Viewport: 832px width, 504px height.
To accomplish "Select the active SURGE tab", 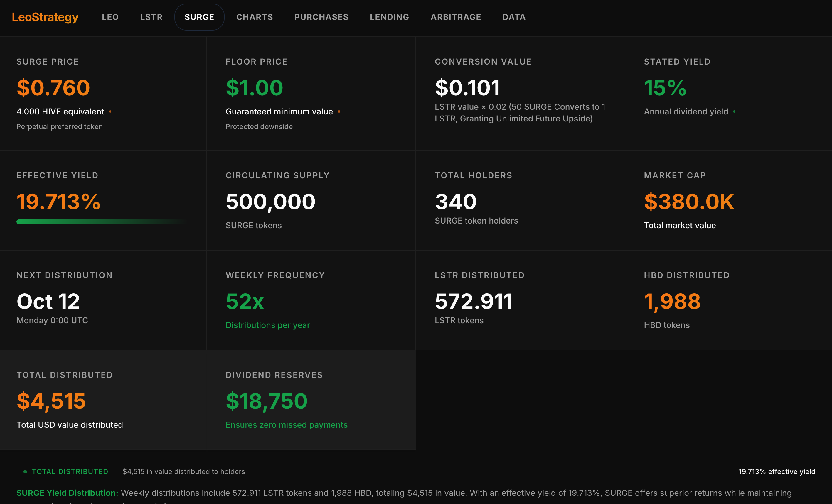I will coord(199,17).
